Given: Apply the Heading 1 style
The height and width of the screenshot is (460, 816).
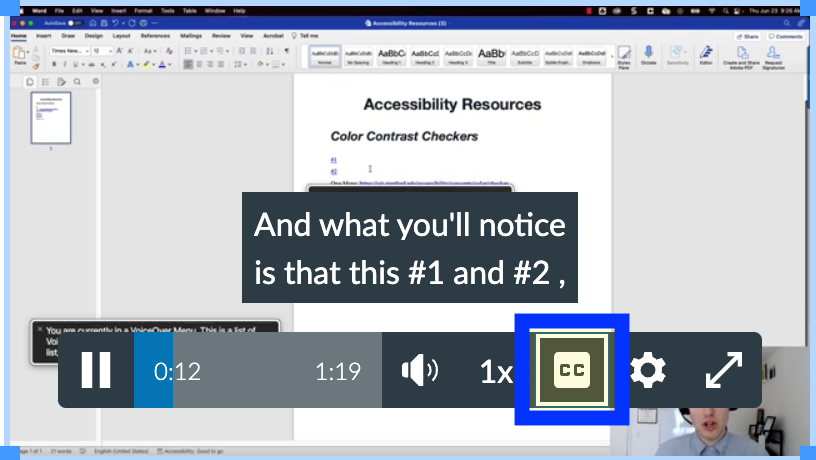Looking at the screenshot, I should [x=391, y=56].
